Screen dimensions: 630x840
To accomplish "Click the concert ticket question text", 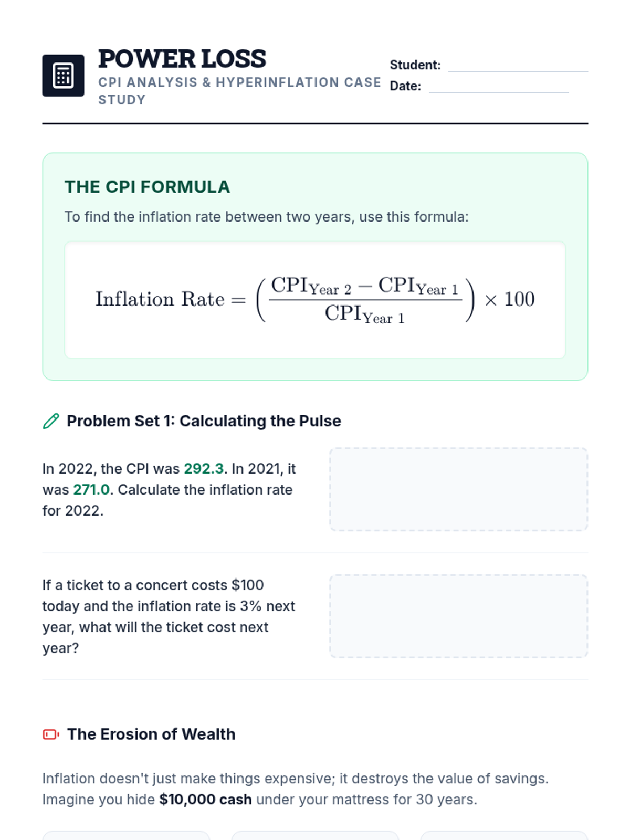I will coord(168,616).
